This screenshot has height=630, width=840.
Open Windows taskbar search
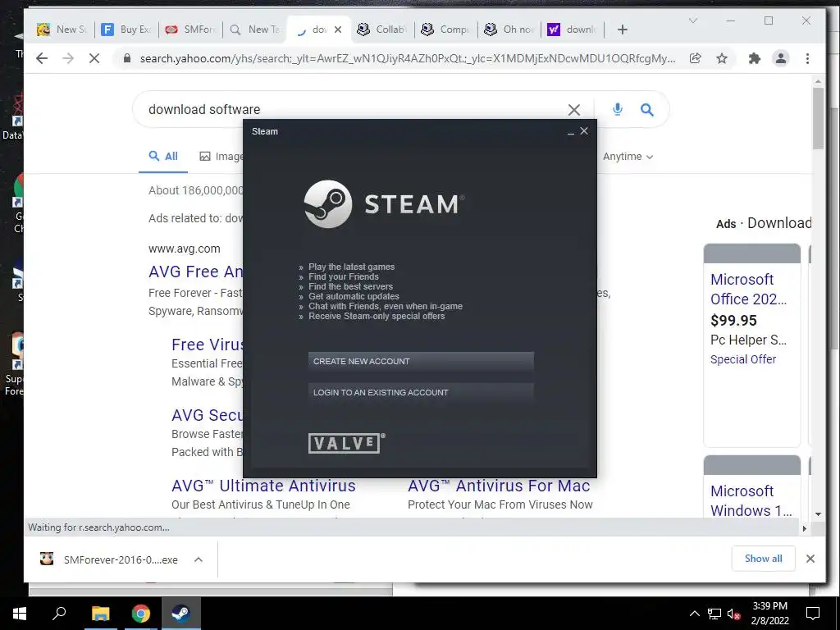(59, 614)
